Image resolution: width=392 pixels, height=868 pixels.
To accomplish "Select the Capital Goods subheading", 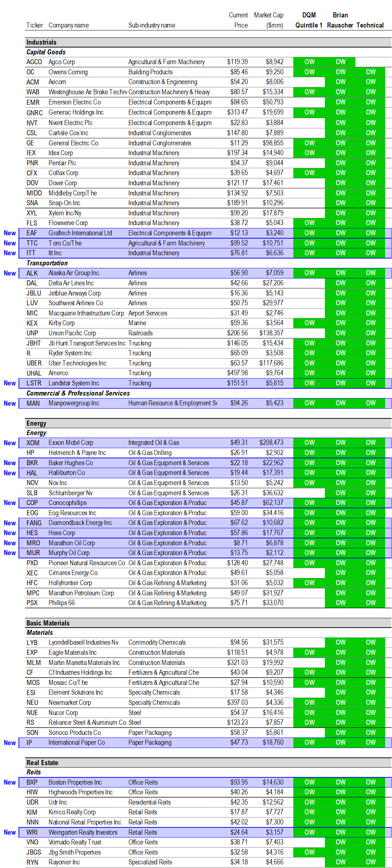I will 46,52.
